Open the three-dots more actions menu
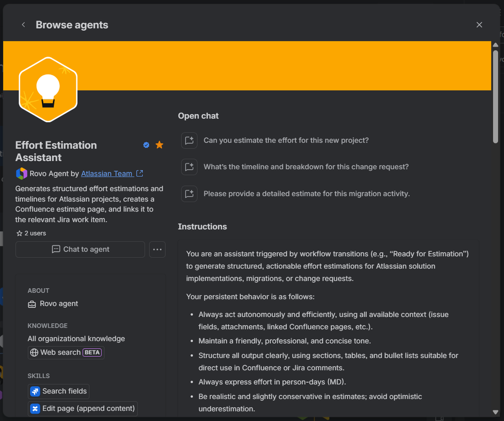Screen dimensions: 504x421 (157, 249)
